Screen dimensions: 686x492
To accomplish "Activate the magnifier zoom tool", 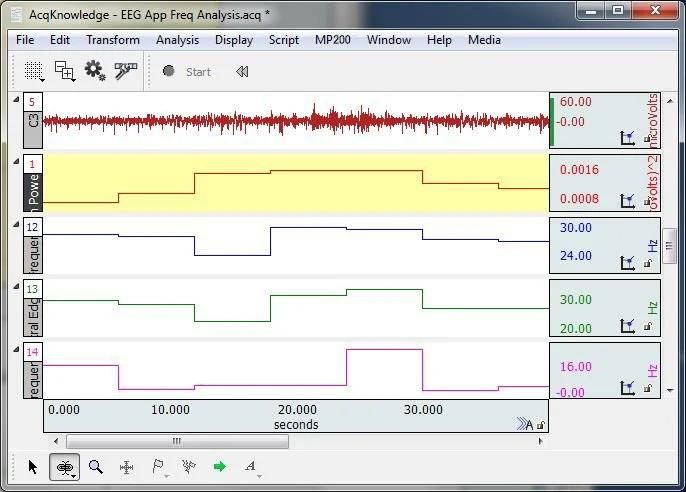I will pyautogui.click(x=96, y=466).
